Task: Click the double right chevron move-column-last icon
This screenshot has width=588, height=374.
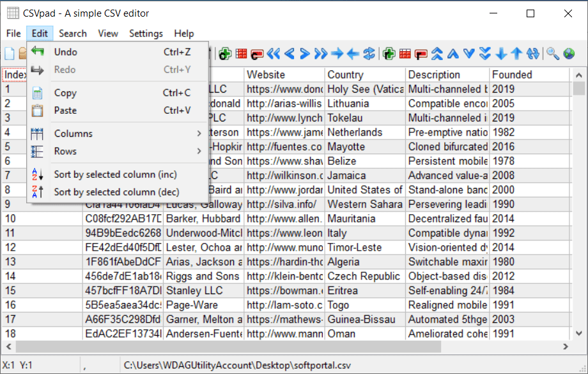Action: point(321,54)
